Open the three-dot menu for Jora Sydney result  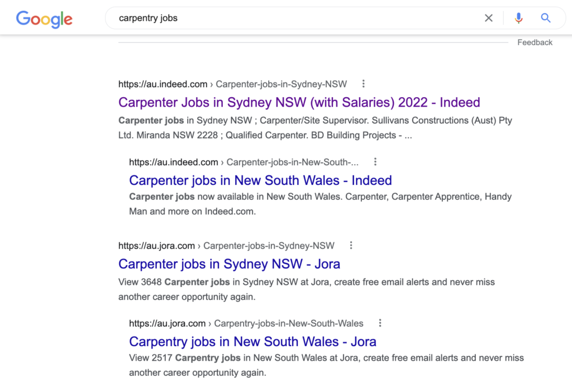[x=351, y=245]
